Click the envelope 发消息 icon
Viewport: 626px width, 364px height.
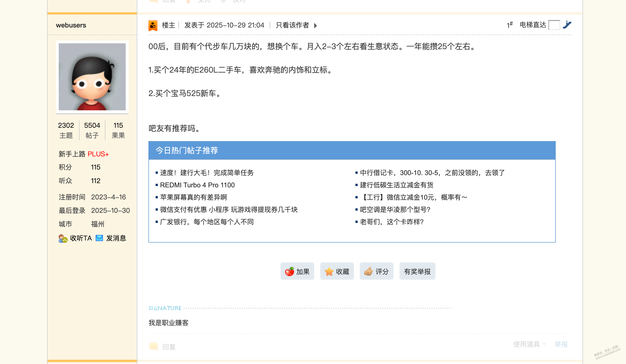[x=99, y=238]
